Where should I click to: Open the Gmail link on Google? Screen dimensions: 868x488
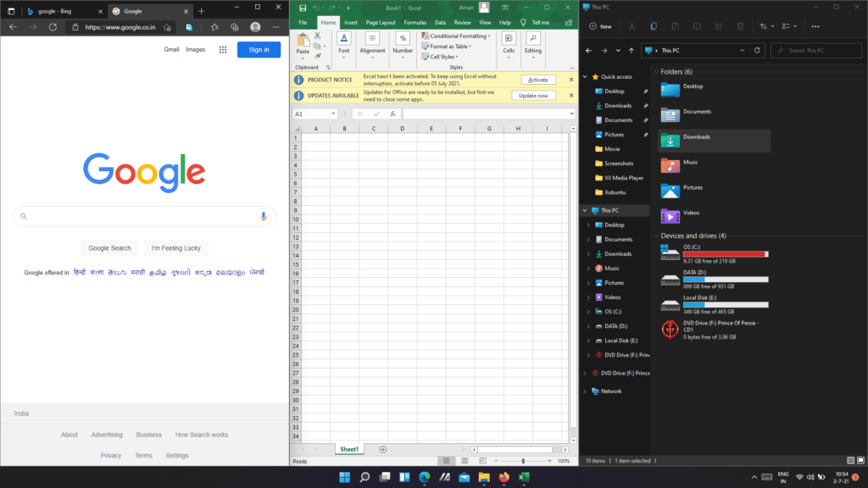pyautogui.click(x=171, y=50)
